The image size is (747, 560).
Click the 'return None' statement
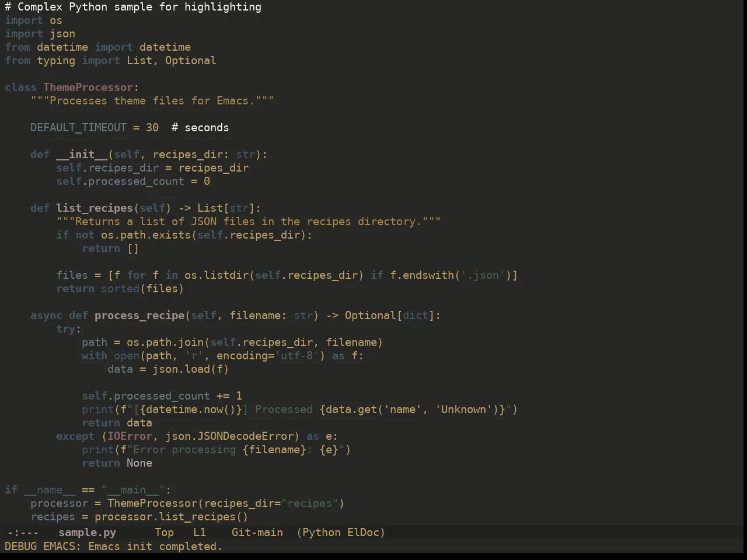tap(117, 463)
